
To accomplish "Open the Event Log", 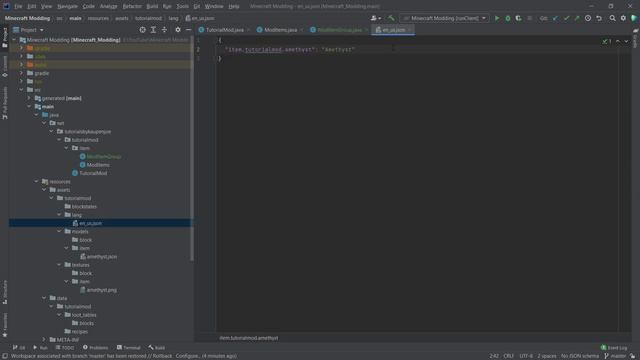I will click(614, 348).
